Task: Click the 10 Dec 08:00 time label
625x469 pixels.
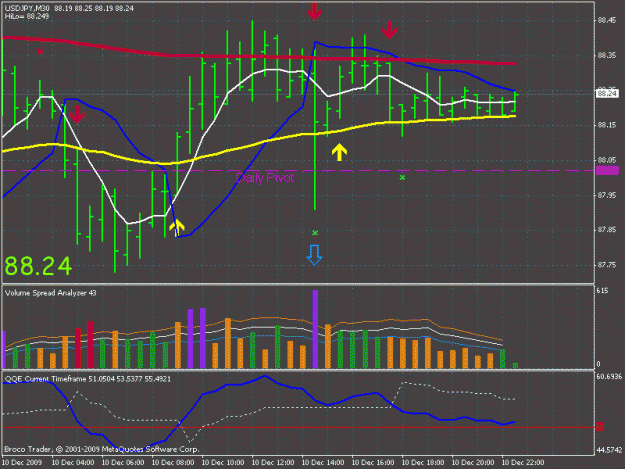Action: [x=173, y=463]
